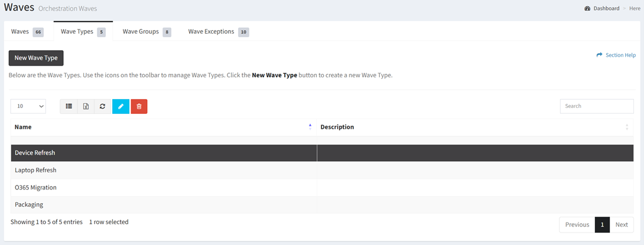
Task: Open the page size dropdown showing 10
Action: [x=28, y=106]
